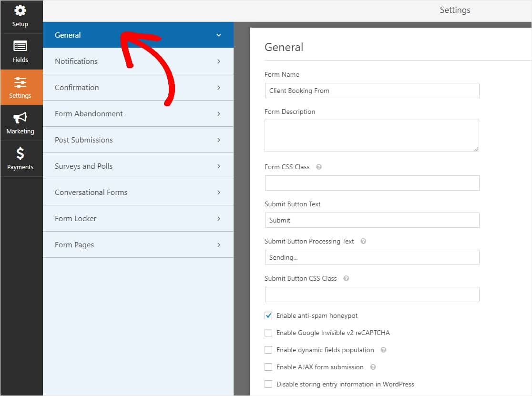Click the 'Settings' title at top
The height and width of the screenshot is (396, 532).
coord(455,10)
